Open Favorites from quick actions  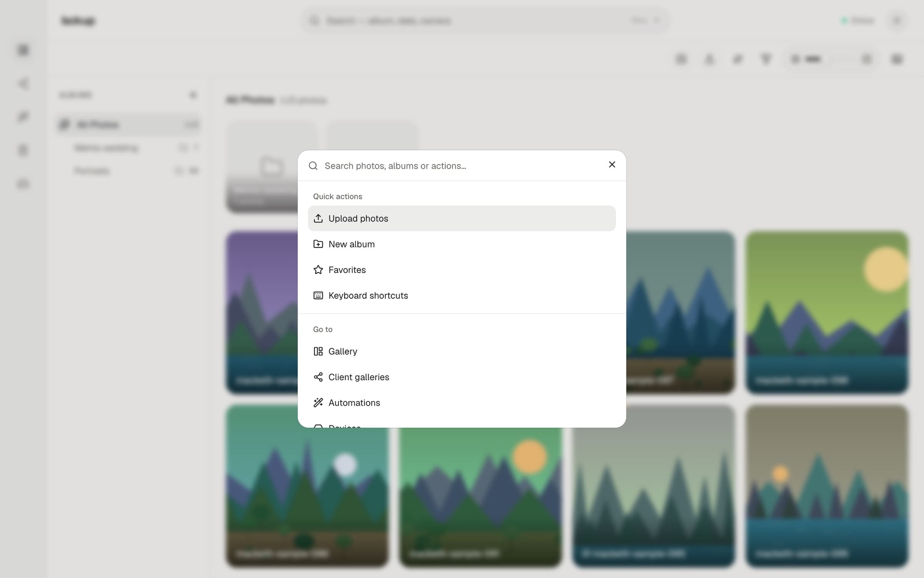coord(462,270)
